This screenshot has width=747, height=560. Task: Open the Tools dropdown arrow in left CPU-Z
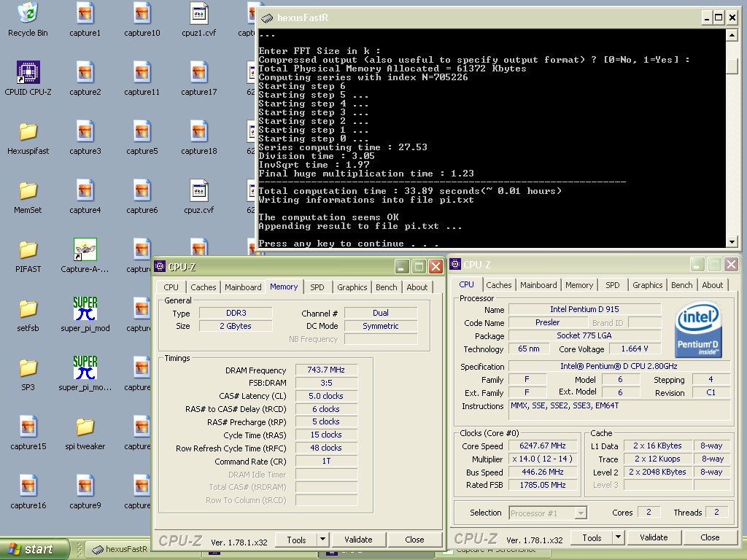(322, 539)
